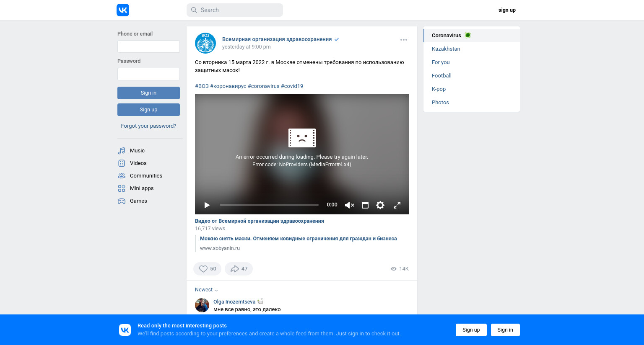Image resolution: width=644 pixels, height=345 pixels.
Task: Select the K-pop tab
Action: (x=472, y=89)
